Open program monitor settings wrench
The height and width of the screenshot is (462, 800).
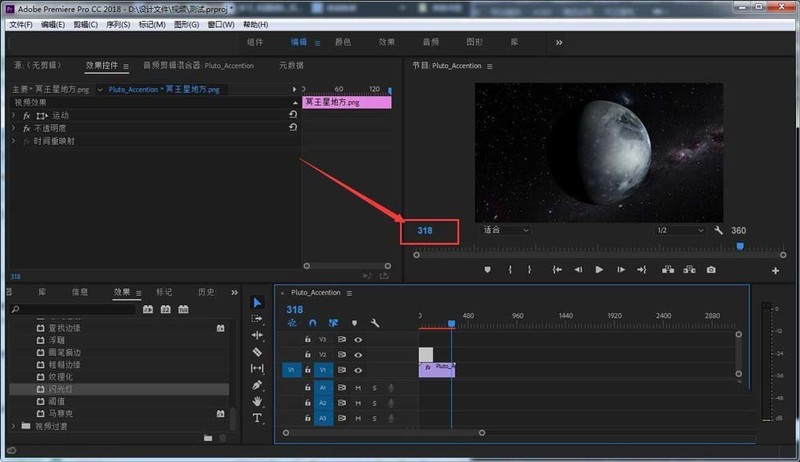(718, 230)
